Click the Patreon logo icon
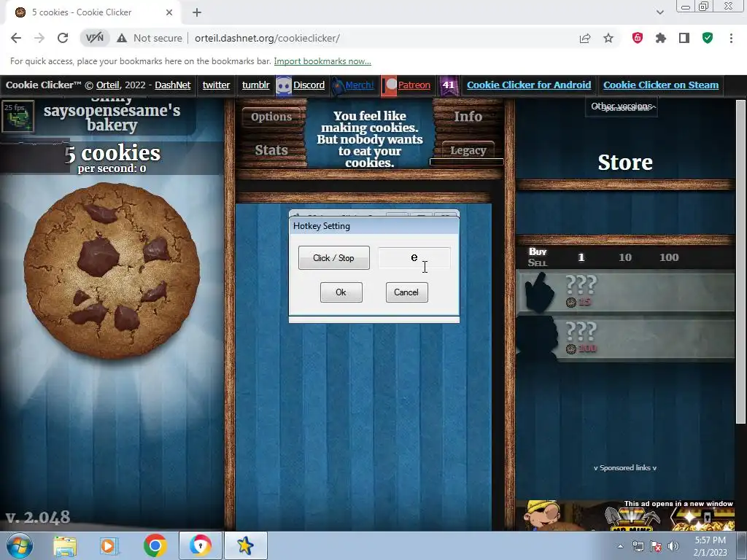 389,86
